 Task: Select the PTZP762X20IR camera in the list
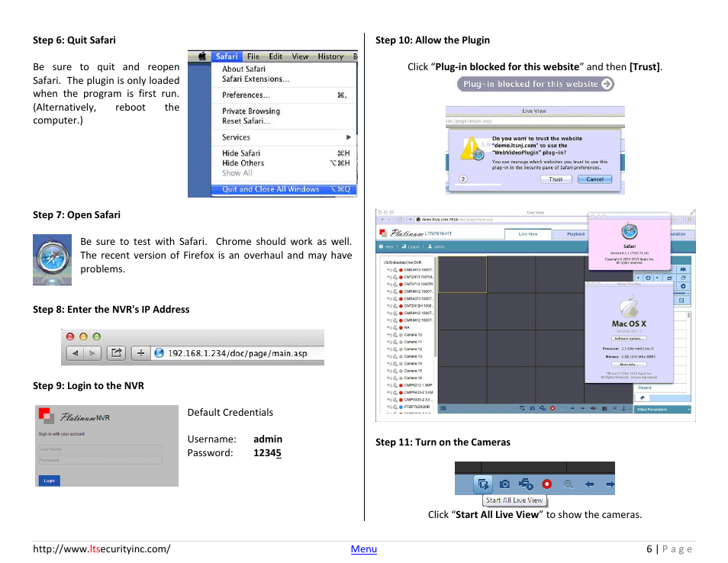click(x=417, y=407)
